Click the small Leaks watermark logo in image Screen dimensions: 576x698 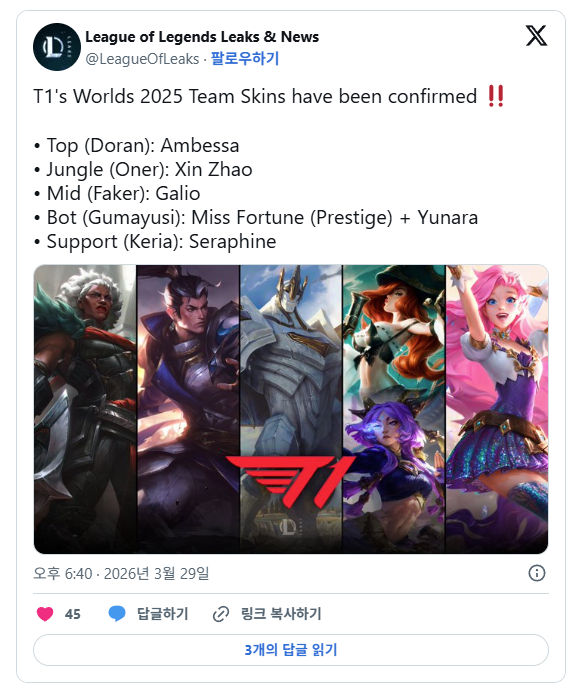coord(288,527)
